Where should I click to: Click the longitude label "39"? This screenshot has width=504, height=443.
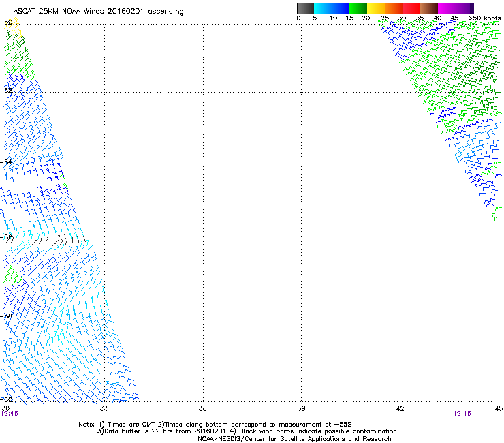click(301, 408)
